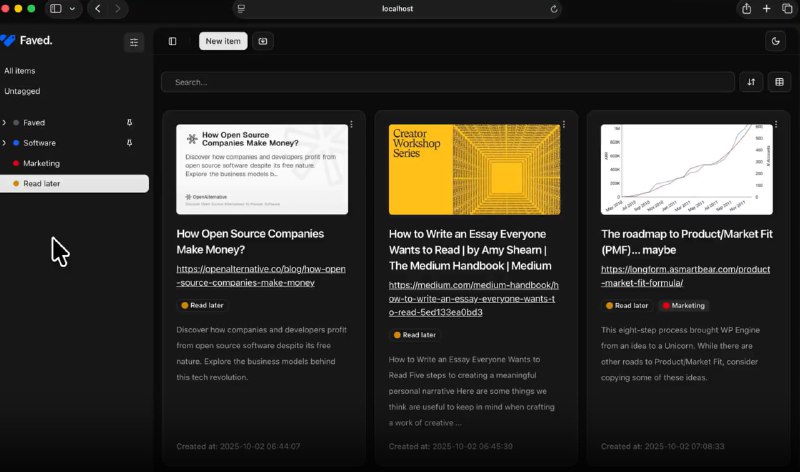This screenshot has height=472, width=800.
Task: Open the browser sidebar dropdown arrow
Action: click(x=72, y=8)
